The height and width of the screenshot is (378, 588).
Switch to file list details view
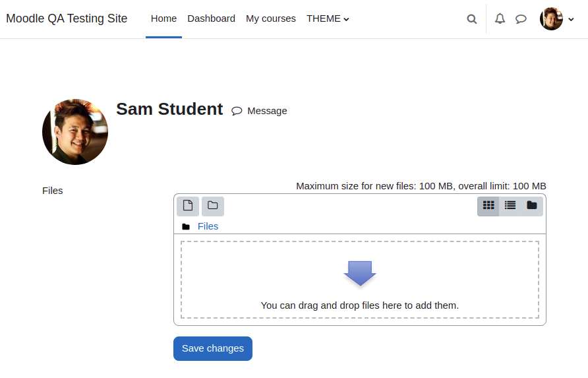tap(510, 206)
